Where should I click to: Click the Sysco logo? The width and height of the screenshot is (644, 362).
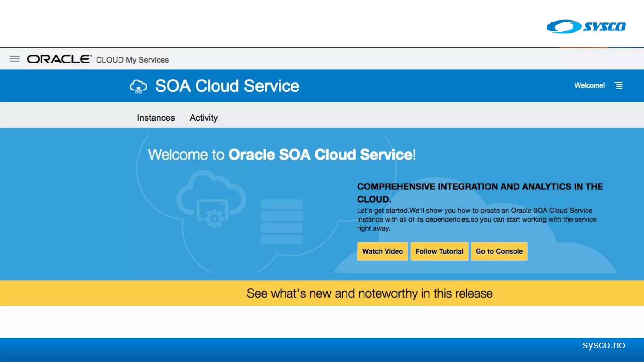click(586, 27)
